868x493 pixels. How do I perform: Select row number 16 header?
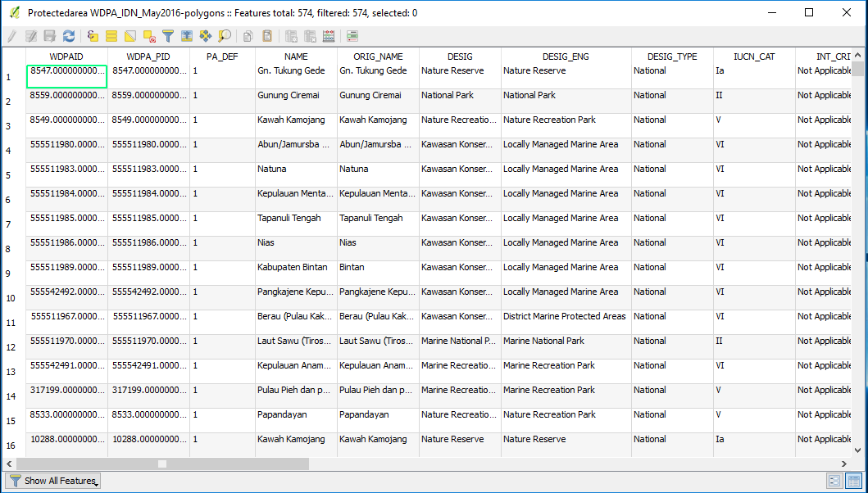pyautogui.click(x=13, y=446)
